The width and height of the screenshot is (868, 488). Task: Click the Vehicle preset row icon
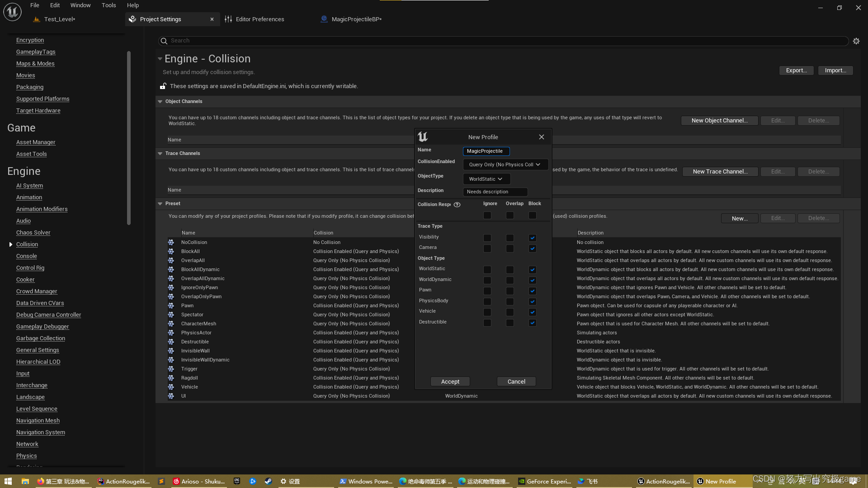(171, 387)
